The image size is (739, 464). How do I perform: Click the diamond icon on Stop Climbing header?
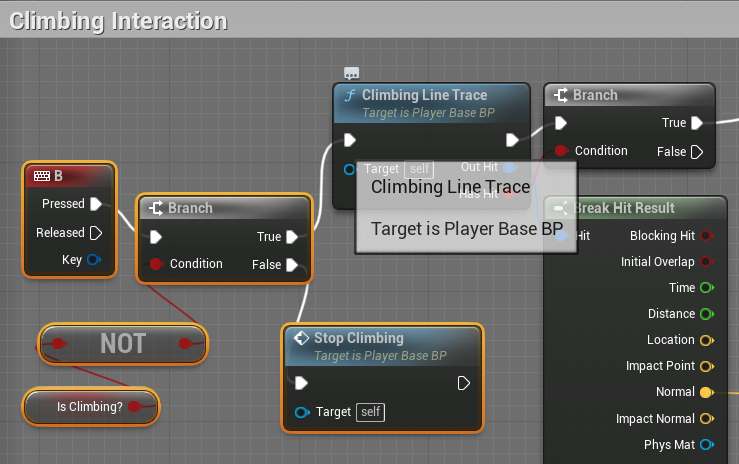pyautogui.click(x=301, y=338)
